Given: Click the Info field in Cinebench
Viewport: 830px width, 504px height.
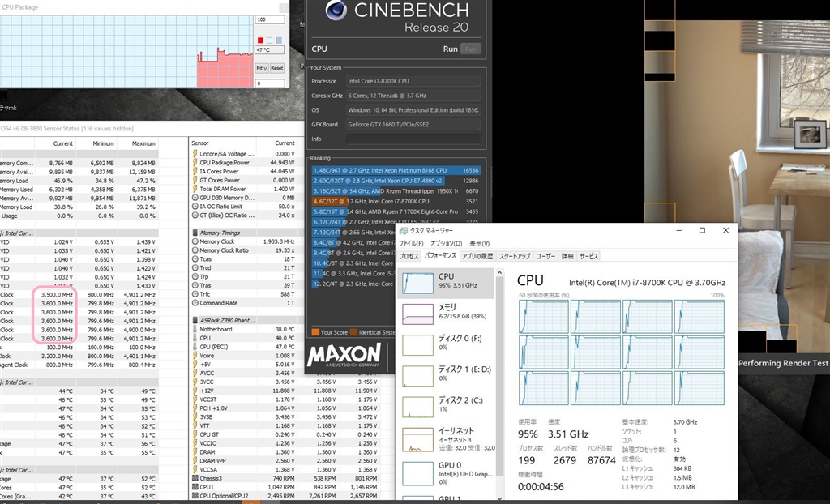Looking at the screenshot, I should (x=413, y=139).
